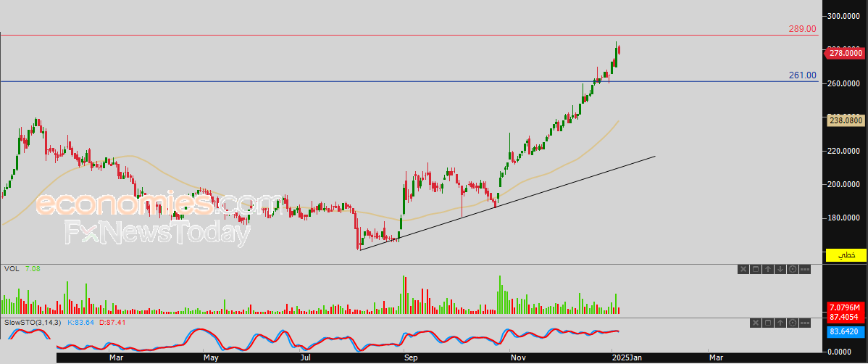Click the yellow Arabic scale label
Screen dimensions: 868x364
point(846,255)
